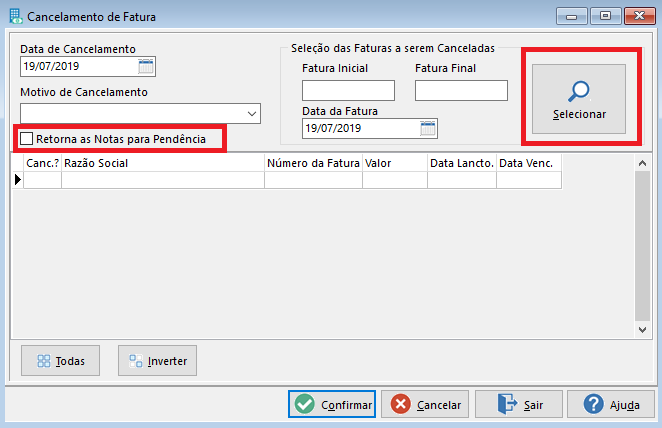The width and height of the screenshot is (662, 428).
Task: Open calendar for Data de Cancelamento
Action: [146, 67]
